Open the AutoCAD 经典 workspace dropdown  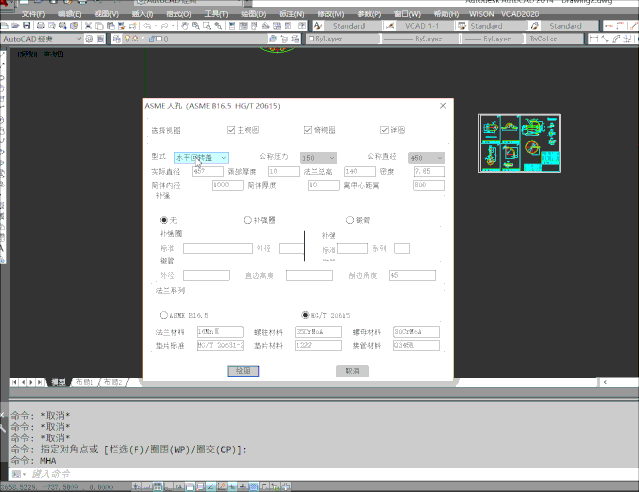pos(42,39)
